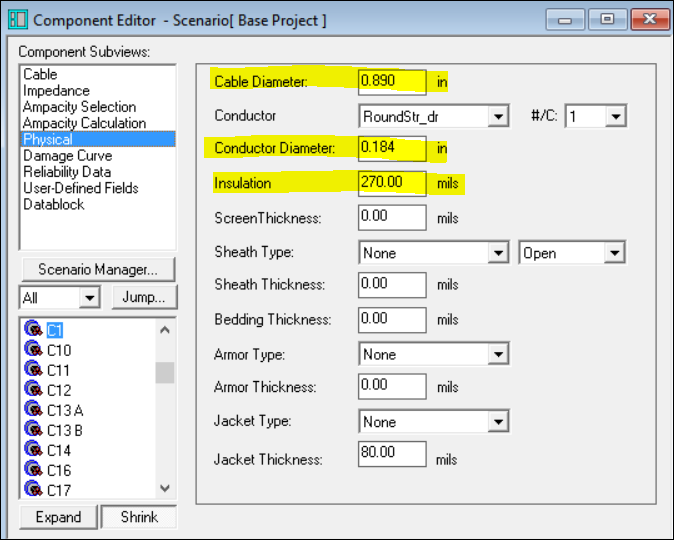This screenshot has width=674, height=540.
Task: Switch to Ampacity Calculation subview
Action: [84, 123]
